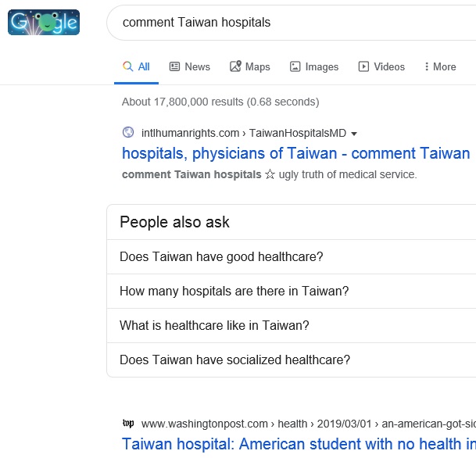Image resolution: width=476 pixels, height=458 pixels.
Task: Click the Google doodle logo
Action: (44, 23)
